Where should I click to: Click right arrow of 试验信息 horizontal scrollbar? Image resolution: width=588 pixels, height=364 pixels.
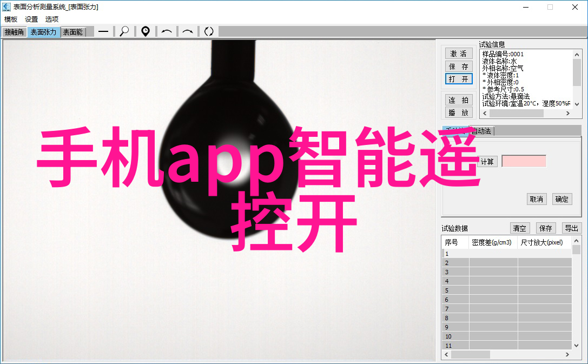pyautogui.click(x=568, y=113)
